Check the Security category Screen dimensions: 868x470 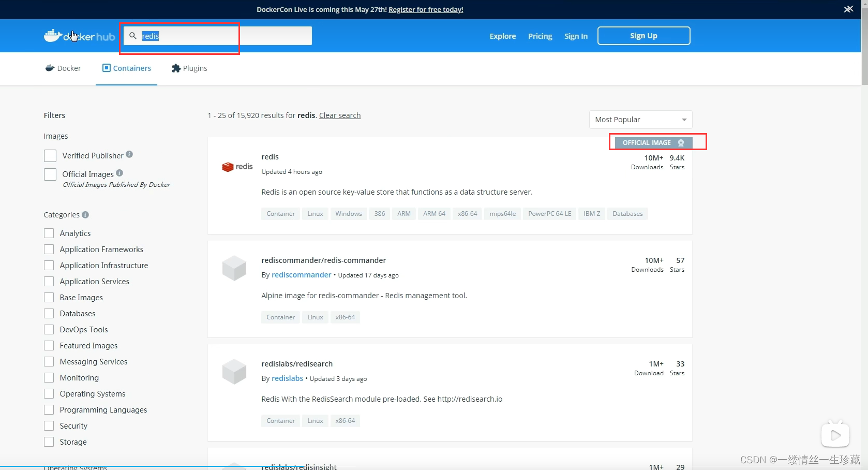tap(49, 425)
